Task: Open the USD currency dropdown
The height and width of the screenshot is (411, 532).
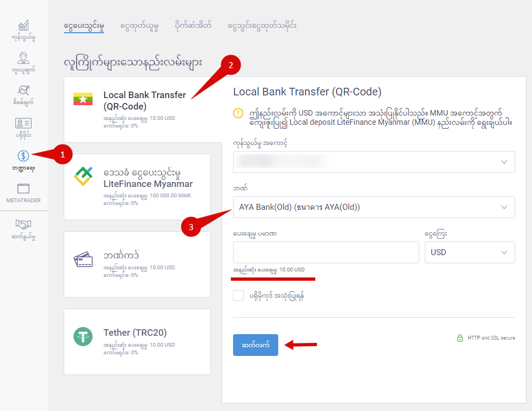Action: point(470,252)
